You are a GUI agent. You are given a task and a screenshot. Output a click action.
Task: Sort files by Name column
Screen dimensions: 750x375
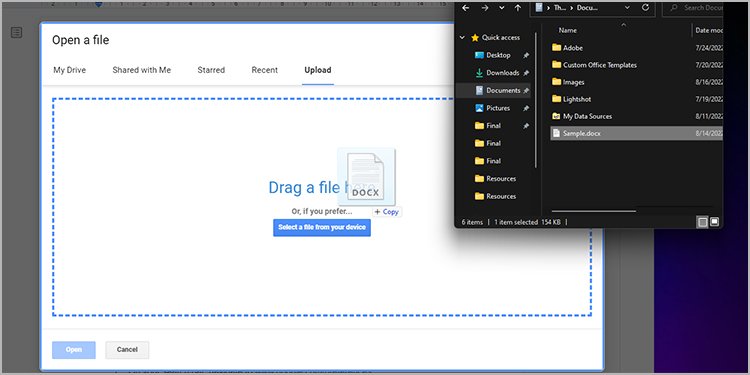(x=568, y=30)
